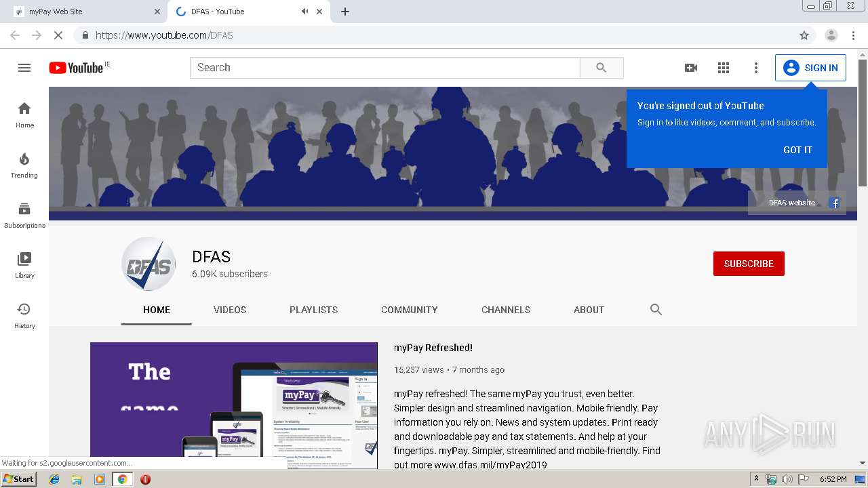Open the myPay Refreshed! video title
The height and width of the screenshot is (488, 868).
(x=433, y=348)
